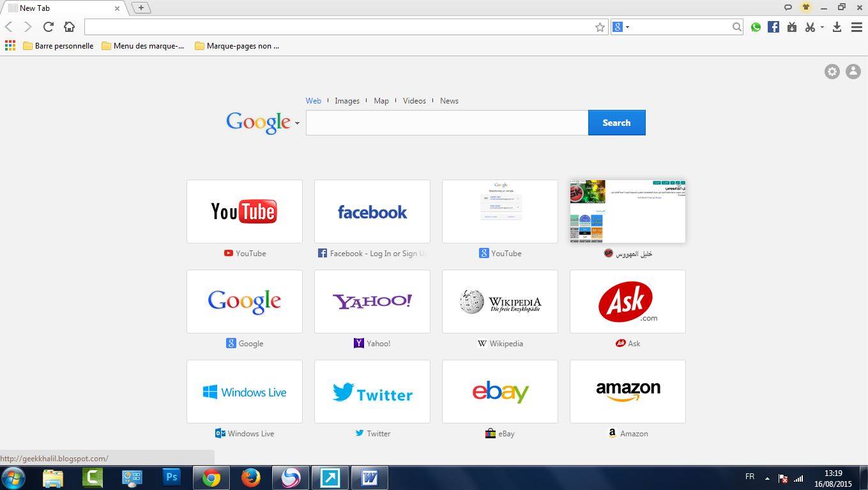
Task: Open the facebook speed dial tile
Action: 372,211
